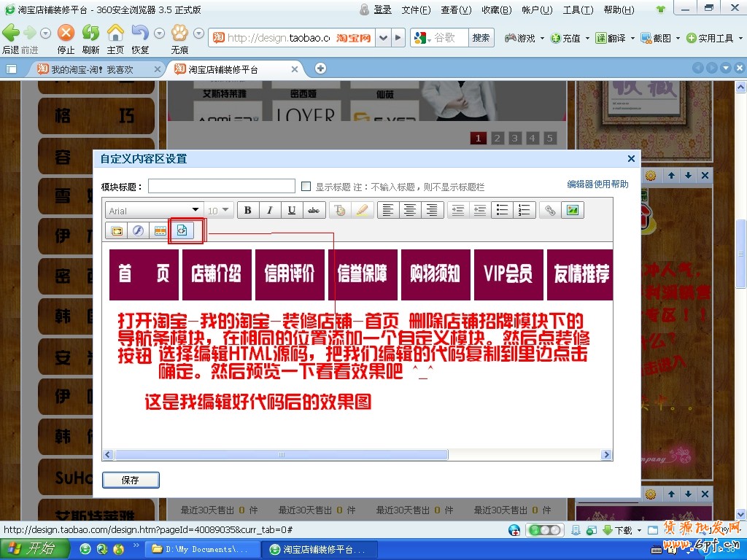Image resolution: width=747 pixels, height=560 pixels.
Task: Insert a bulleted list
Action: pyautogui.click(x=502, y=210)
